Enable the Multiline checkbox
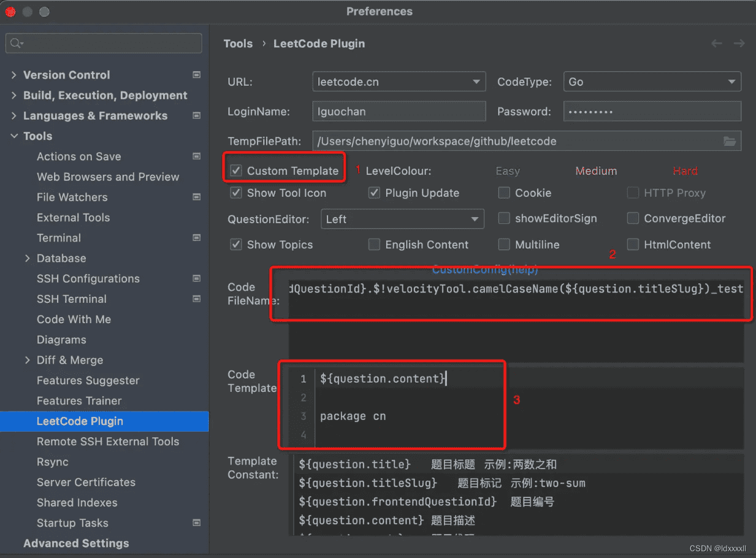Screen dimensions: 756x558 (504, 245)
